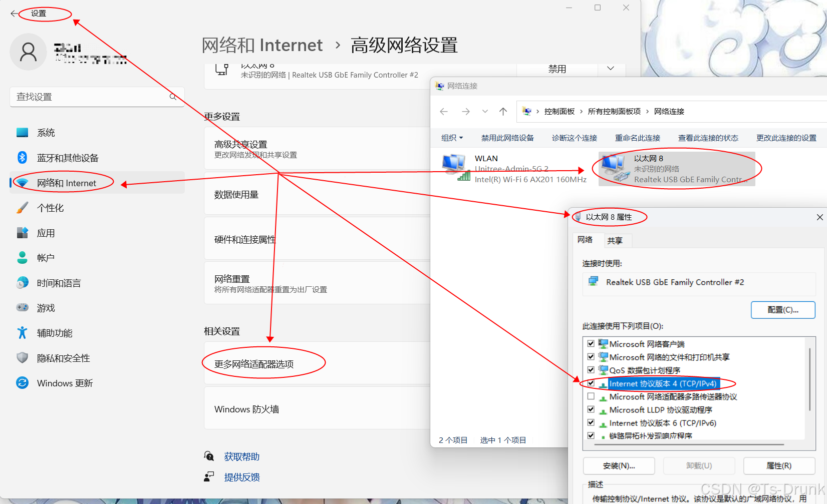Image resolution: width=827 pixels, height=504 pixels.
Task: Go back in Network Connections window
Action: 444,112
